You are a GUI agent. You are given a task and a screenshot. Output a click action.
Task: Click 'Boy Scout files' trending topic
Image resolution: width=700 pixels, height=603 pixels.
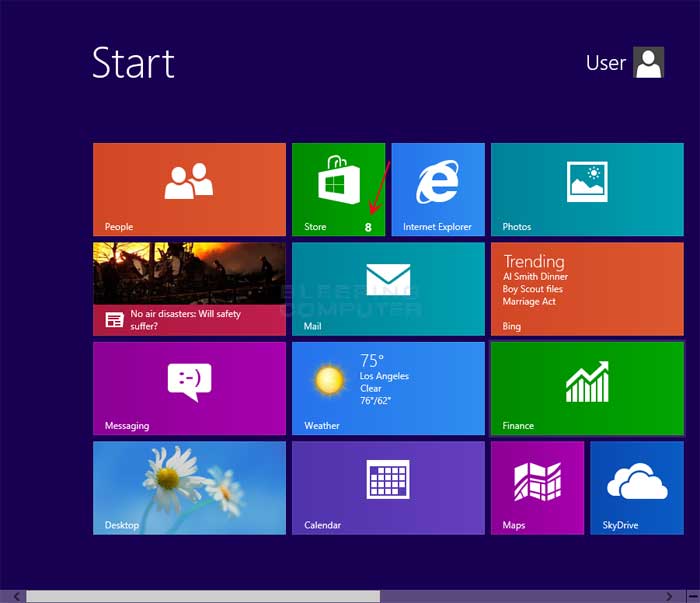[533, 289]
